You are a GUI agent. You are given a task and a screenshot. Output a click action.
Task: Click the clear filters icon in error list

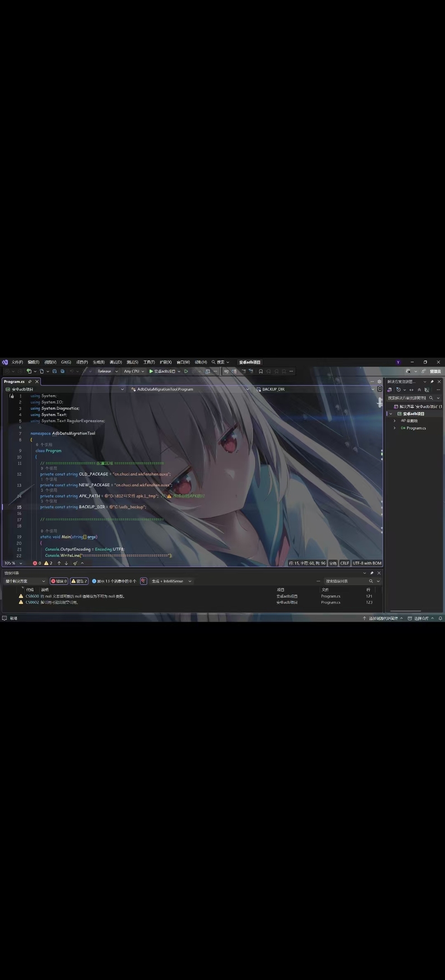tap(144, 581)
